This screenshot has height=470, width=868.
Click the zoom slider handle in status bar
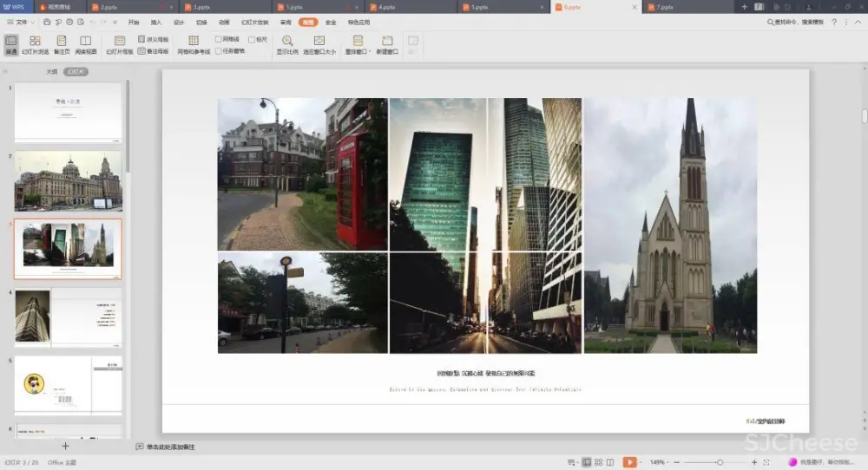tap(720, 462)
